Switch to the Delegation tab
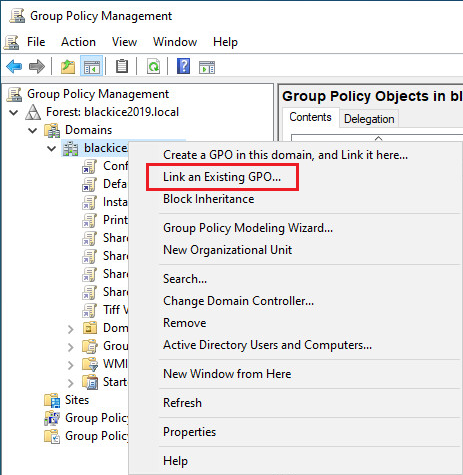The image size is (463, 475). point(369,119)
